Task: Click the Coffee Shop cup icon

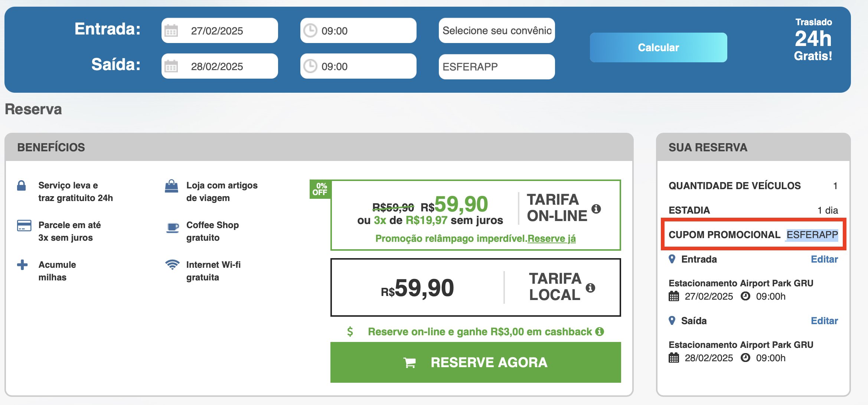Action: 172,227
